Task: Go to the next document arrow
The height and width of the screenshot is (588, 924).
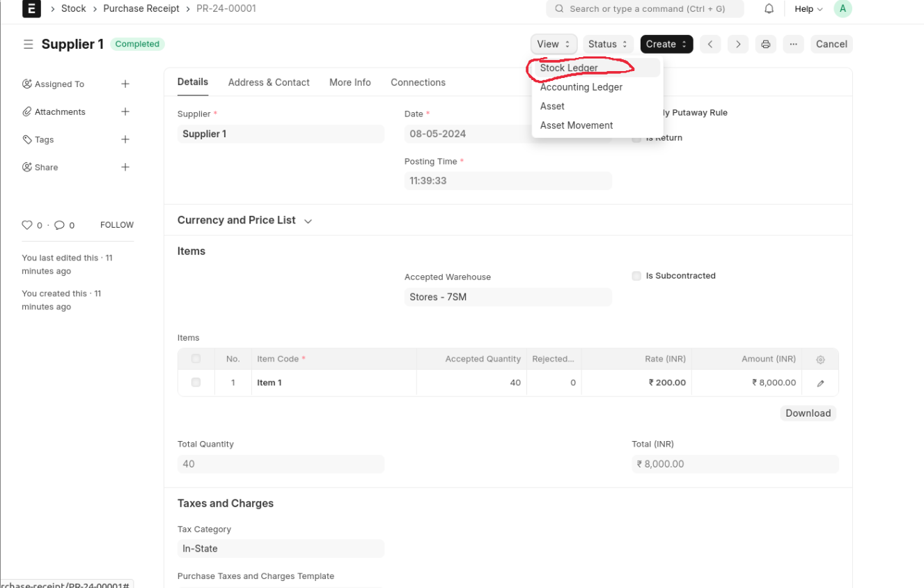Action: tap(737, 44)
